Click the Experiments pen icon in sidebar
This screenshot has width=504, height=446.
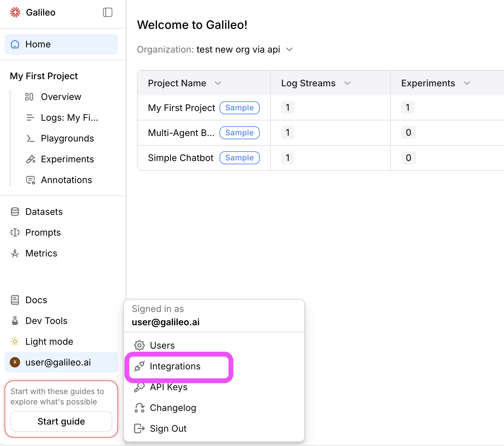pos(30,159)
